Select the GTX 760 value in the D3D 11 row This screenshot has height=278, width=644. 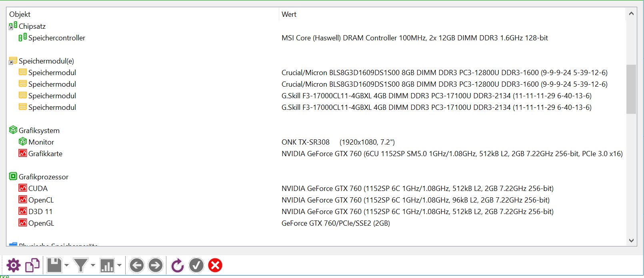pos(417,212)
